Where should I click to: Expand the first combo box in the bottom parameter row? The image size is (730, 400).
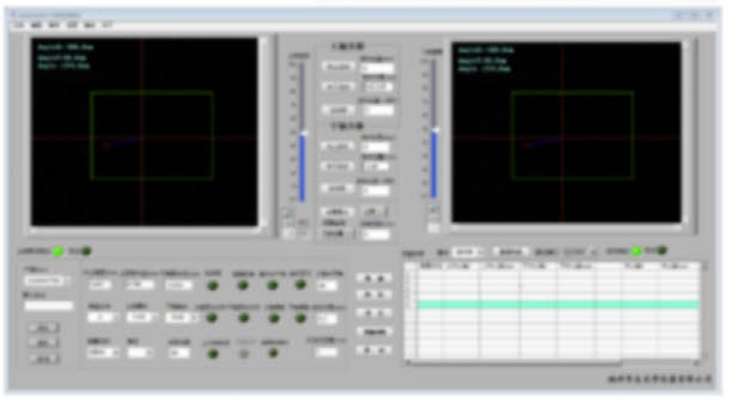pyautogui.click(x=102, y=352)
